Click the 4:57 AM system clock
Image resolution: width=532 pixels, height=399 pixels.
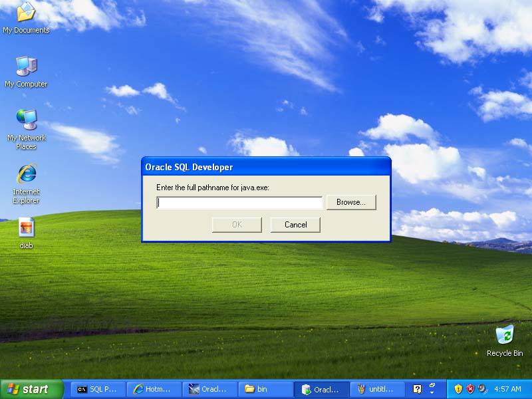507,389
